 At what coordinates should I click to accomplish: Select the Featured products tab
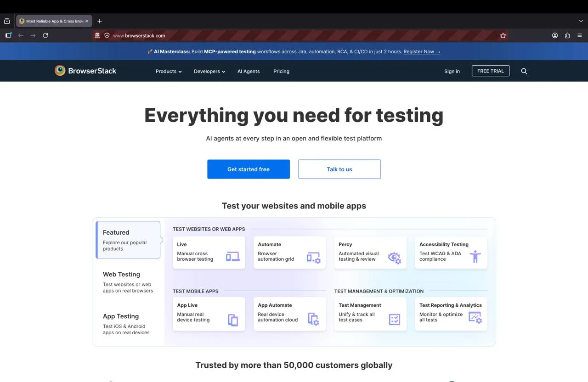pyautogui.click(x=128, y=240)
